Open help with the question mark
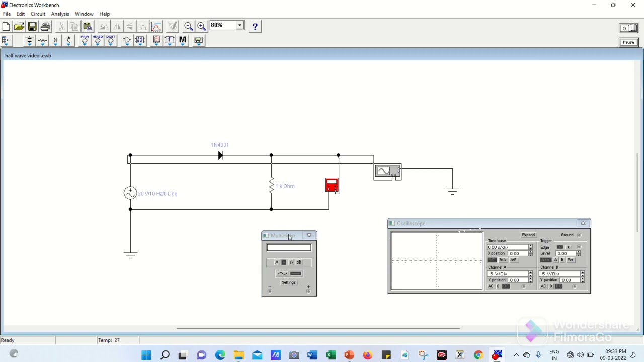Image resolution: width=644 pixels, height=362 pixels. tap(255, 26)
